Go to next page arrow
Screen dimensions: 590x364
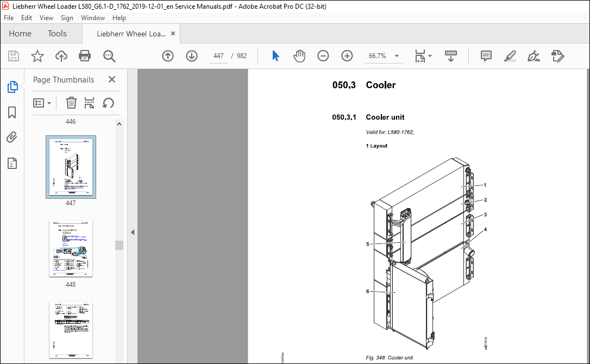pyautogui.click(x=192, y=56)
